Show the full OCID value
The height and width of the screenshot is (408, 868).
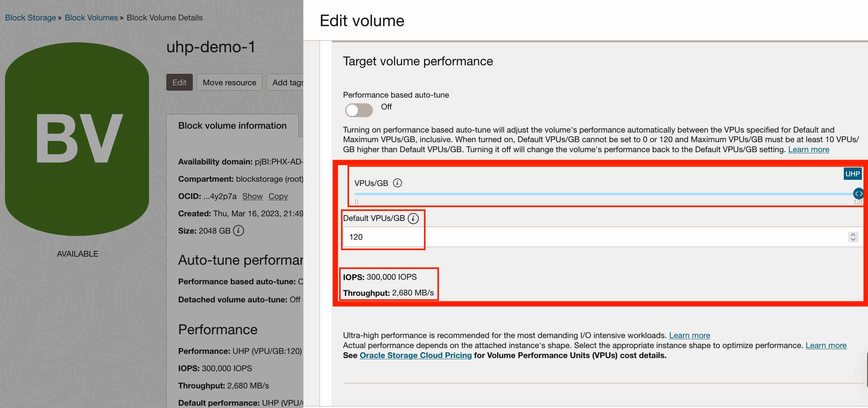click(x=252, y=196)
